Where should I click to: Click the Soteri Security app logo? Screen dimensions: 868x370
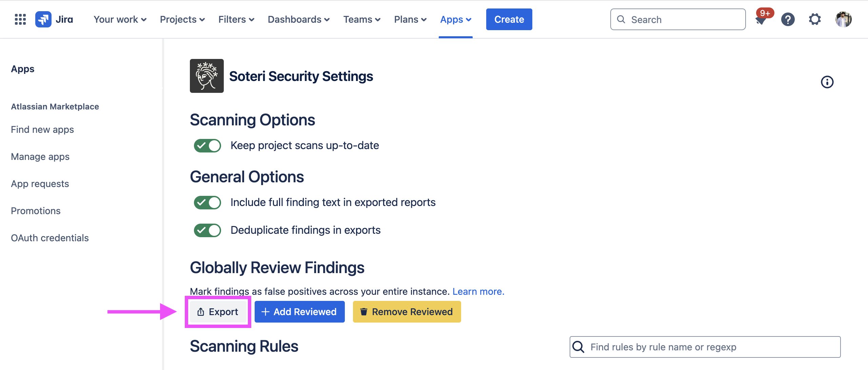coord(207,76)
